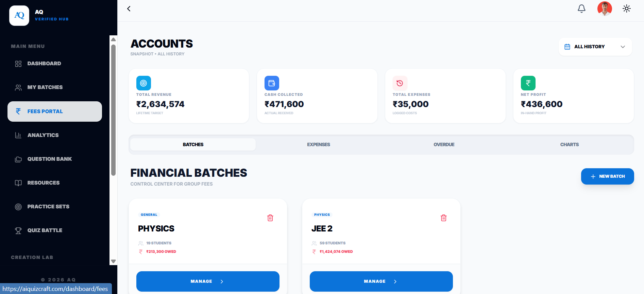Click the General tag on Physics card
The width and height of the screenshot is (644, 294).
pyautogui.click(x=149, y=215)
